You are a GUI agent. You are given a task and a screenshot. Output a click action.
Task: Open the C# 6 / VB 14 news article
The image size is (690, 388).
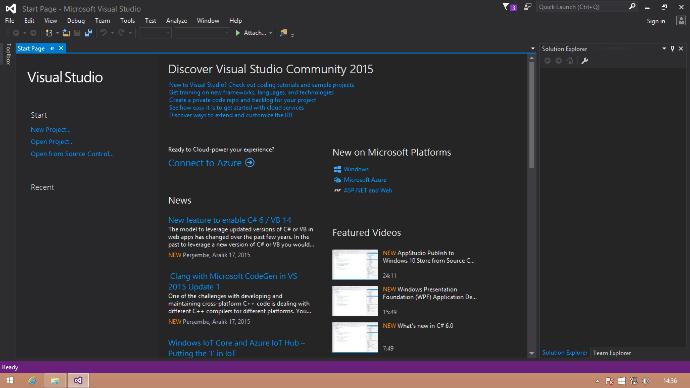point(230,220)
